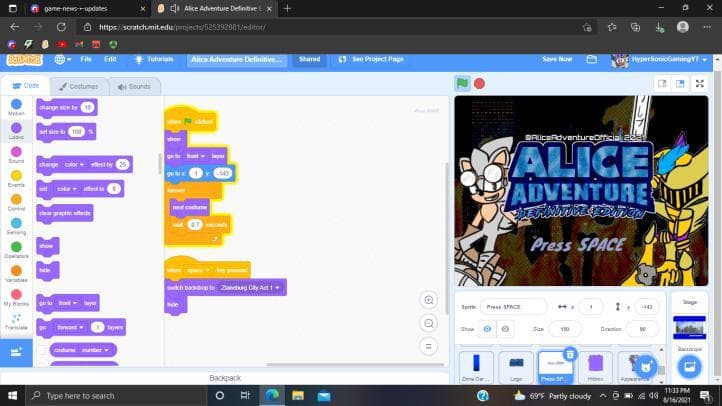Click the red stop sign button
This screenshot has width=722, height=406.
tap(479, 83)
